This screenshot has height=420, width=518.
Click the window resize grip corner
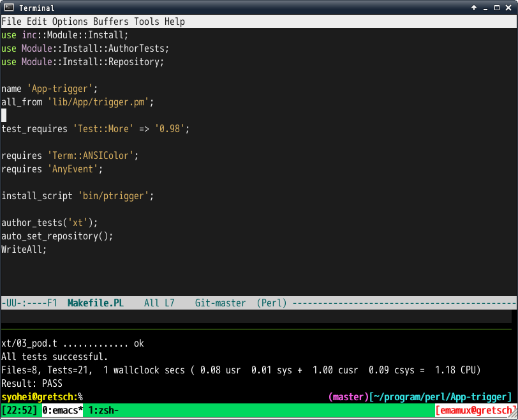pyautogui.click(x=512, y=414)
